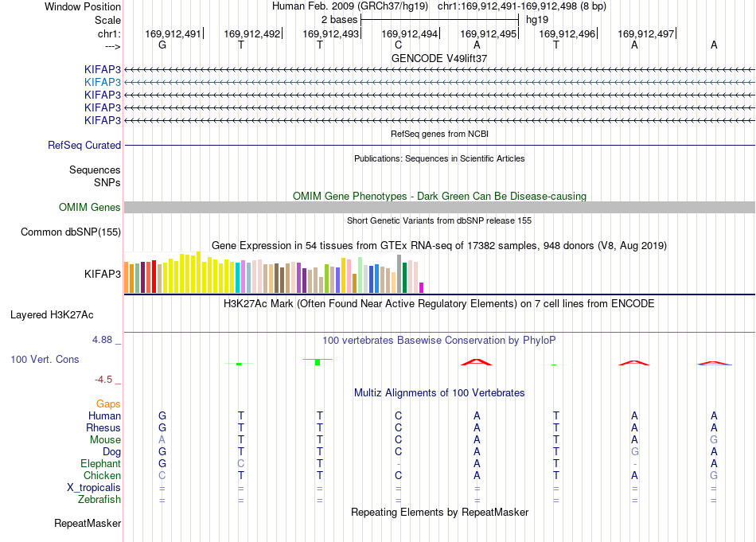Screen dimensions: 756x542
Task: Click the Layered H3K27Ac track label
Action: click(x=52, y=315)
